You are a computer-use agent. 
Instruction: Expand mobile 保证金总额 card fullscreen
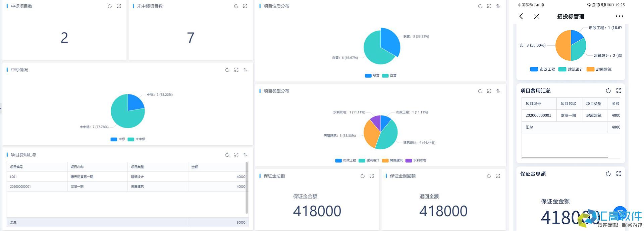[x=619, y=174]
